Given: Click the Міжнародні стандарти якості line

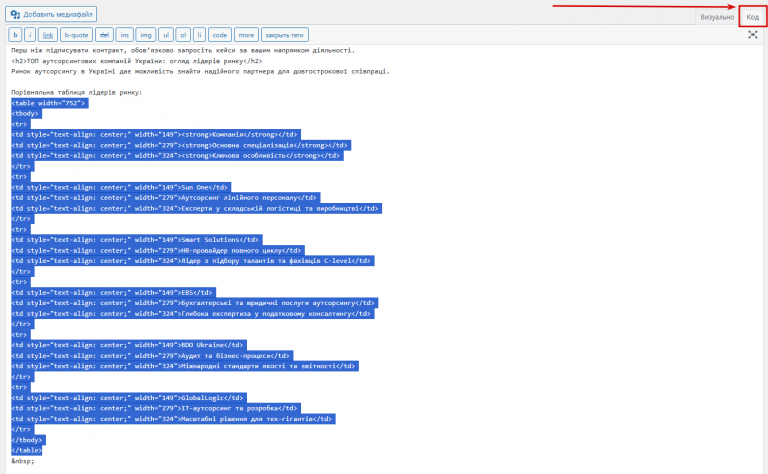Looking at the screenshot, I should click(185, 366).
